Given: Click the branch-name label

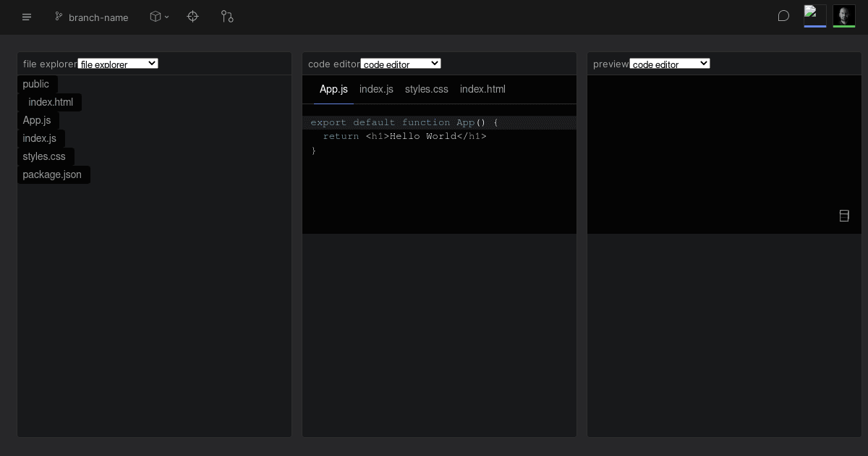Looking at the screenshot, I should 98,17.
